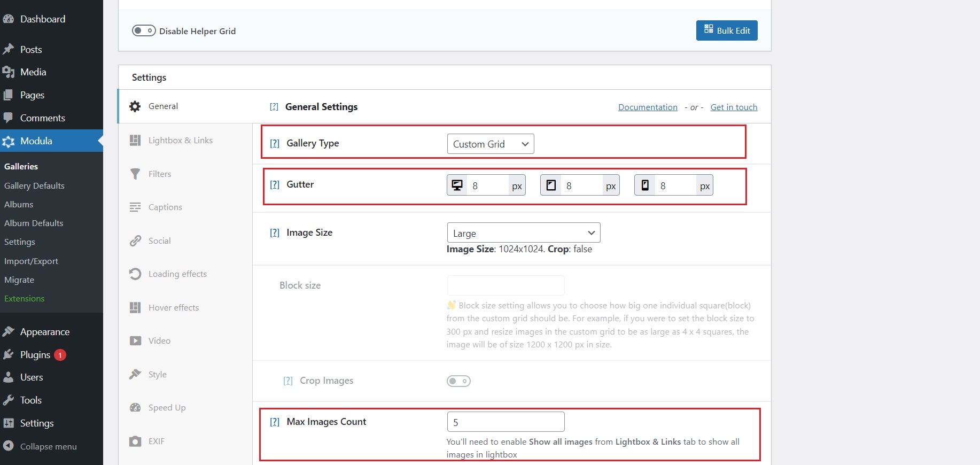This screenshot has height=465, width=980.
Task: Collapse the WordPress admin menu
Action: (48, 446)
